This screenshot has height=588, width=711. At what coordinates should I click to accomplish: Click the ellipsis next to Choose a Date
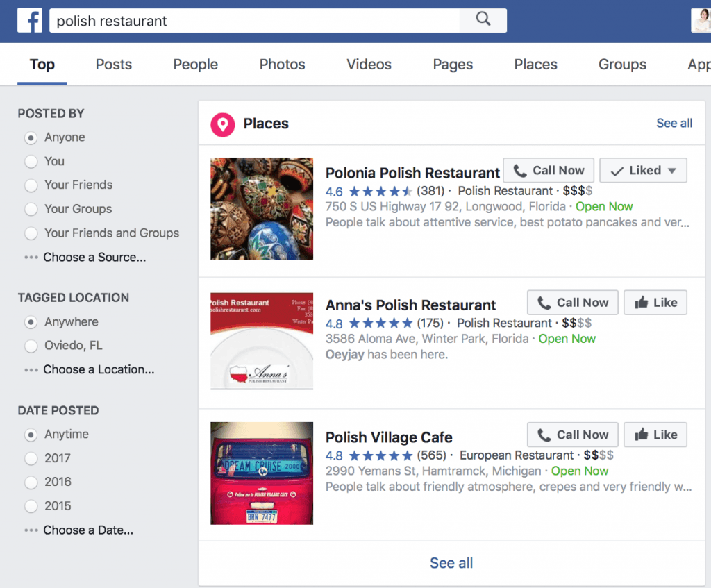pos(31,530)
